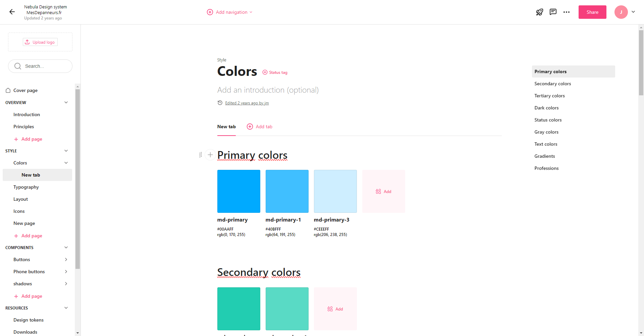Open the three-dots more options menu
The height and width of the screenshot is (336, 644).
(567, 12)
